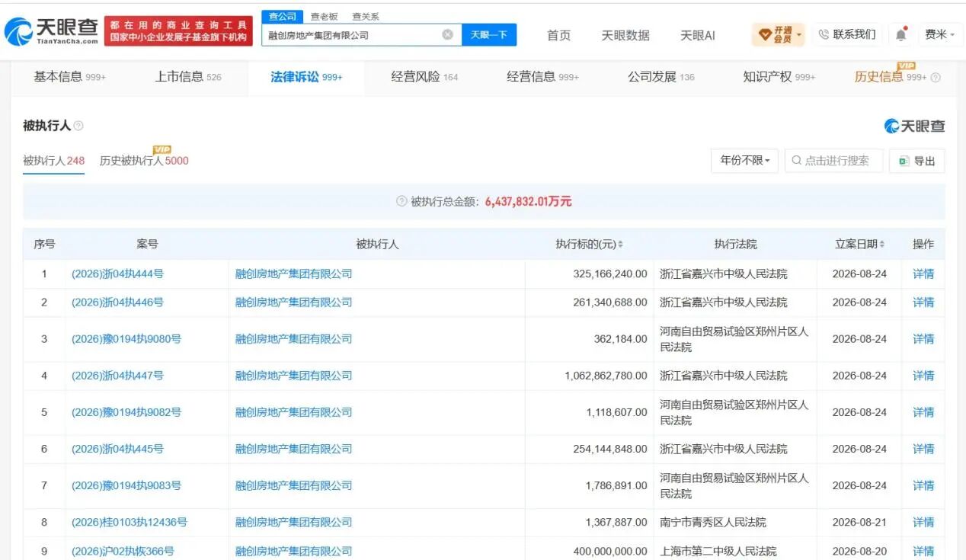This screenshot has width=966, height=560.
Task: Clear the search box with the X icon
Action: pos(448,34)
